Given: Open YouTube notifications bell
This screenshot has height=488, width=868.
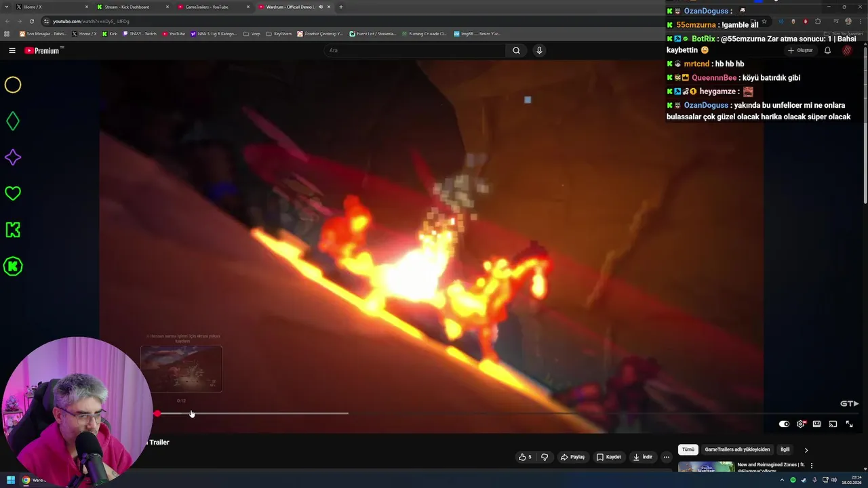Looking at the screenshot, I should coord(827,50).
